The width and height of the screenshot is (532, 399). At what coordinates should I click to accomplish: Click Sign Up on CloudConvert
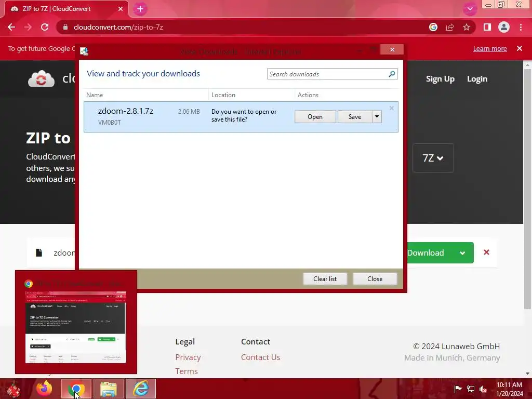point(440,79)
